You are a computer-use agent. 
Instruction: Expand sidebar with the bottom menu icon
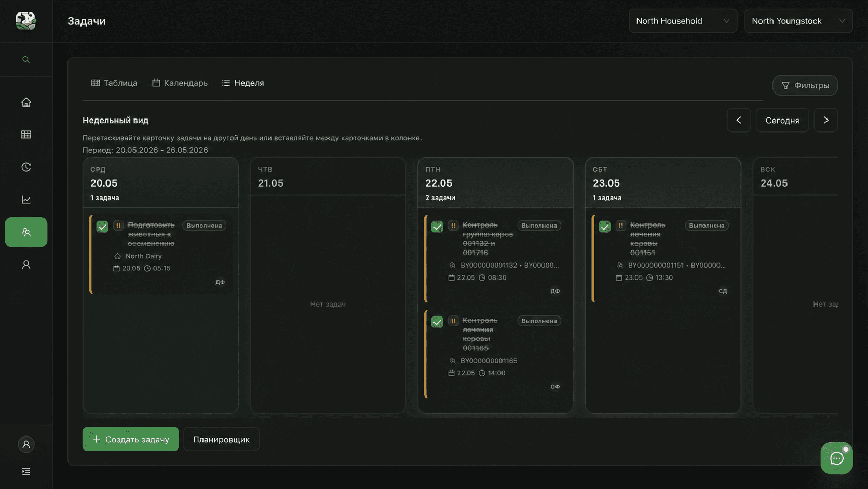[x=26, y=471]
